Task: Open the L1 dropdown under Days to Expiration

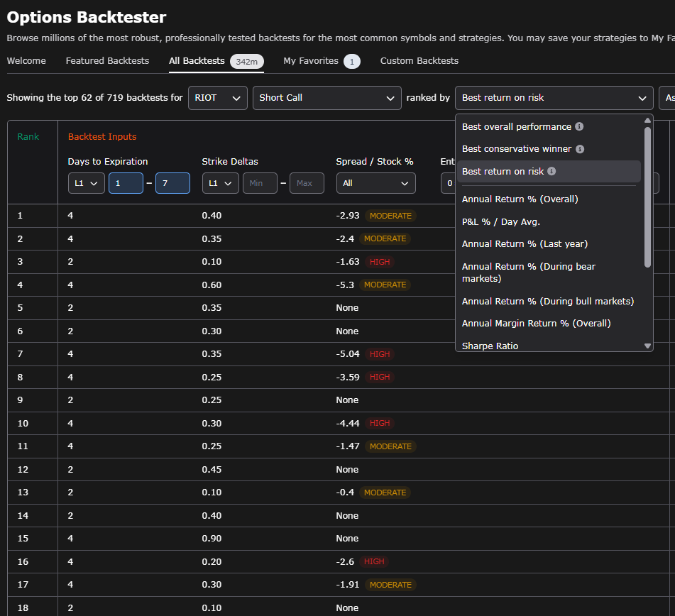Action: (87, 183)
